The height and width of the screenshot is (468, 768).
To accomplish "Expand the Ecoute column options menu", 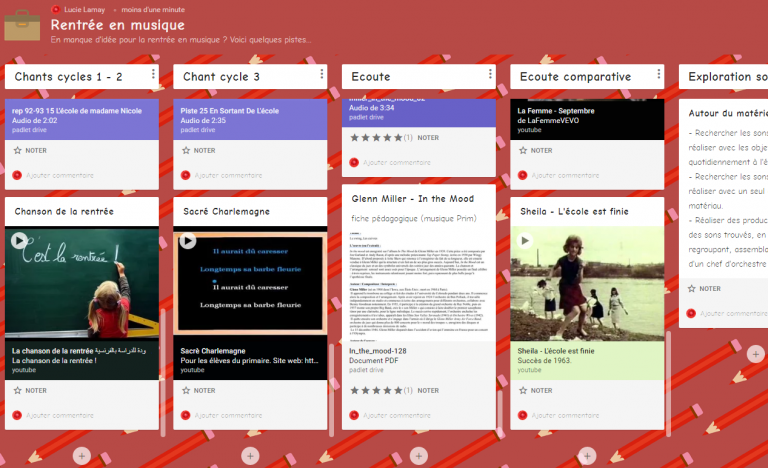I will 490,75.
